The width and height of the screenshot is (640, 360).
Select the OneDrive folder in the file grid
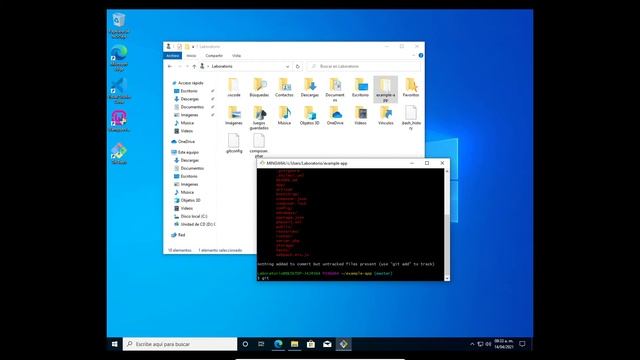point(335,115)
